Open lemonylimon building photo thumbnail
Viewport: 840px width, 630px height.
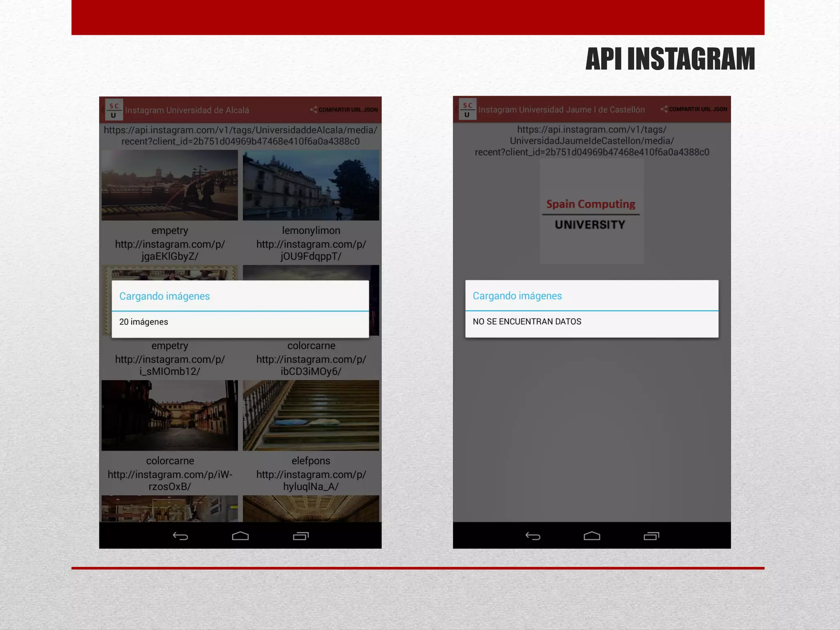pyautogui.click(x=311, y=185)
